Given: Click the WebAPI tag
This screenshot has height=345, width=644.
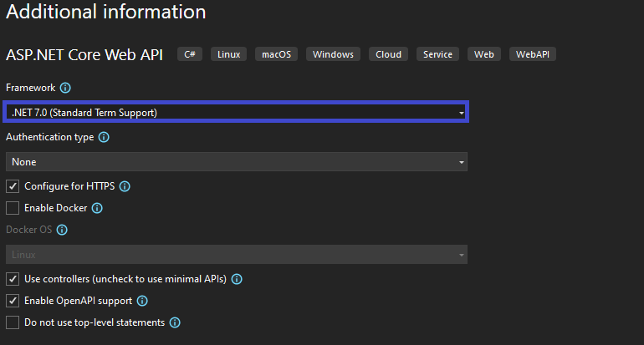Looking at the screenshot, I should click(x=533, y=54).
